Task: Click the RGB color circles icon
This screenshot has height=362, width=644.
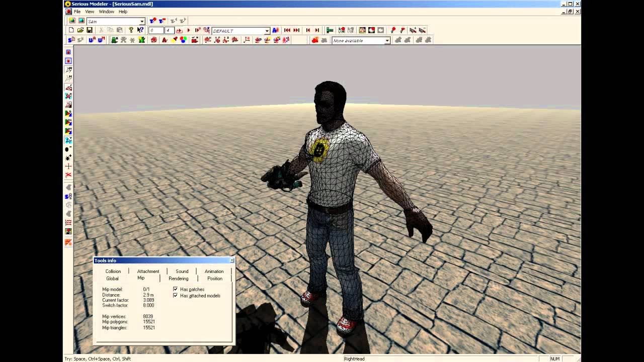Action: [x=183, y=40]
